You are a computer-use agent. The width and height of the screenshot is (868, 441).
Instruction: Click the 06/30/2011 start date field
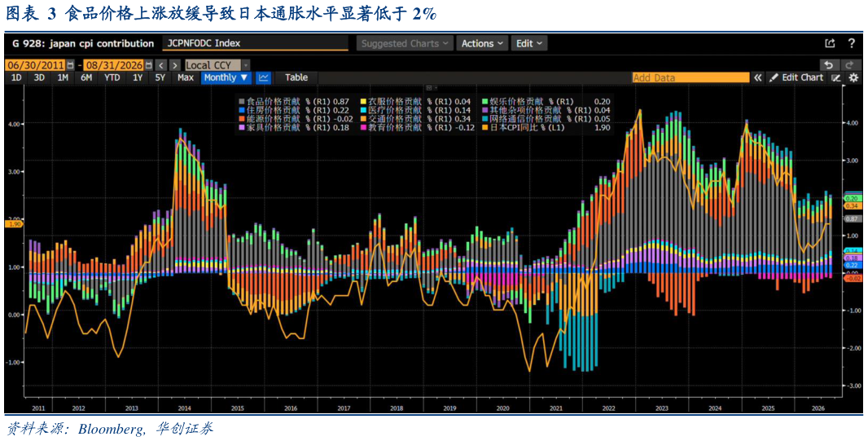tap(36, 65)
